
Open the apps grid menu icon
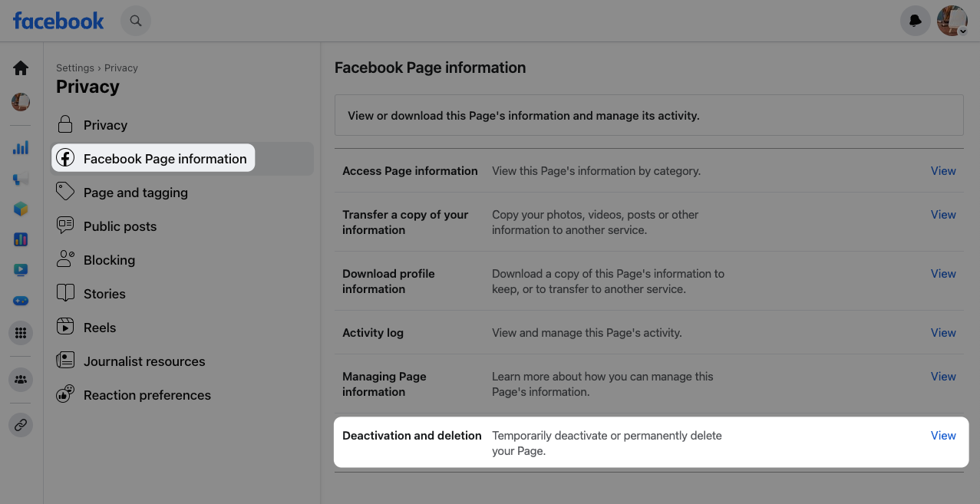pyautogui.click(x=21, y=333)
